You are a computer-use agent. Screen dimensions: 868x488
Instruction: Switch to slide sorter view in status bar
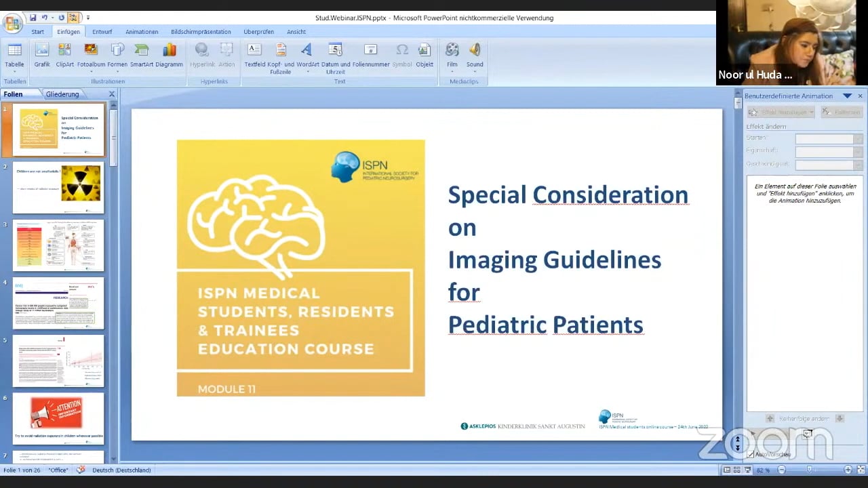pos(737,470)
